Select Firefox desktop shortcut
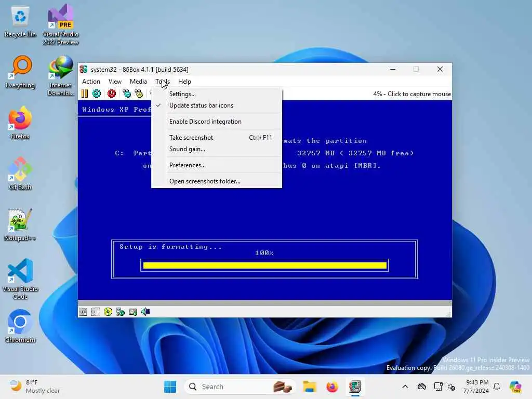 coord(20,123)
